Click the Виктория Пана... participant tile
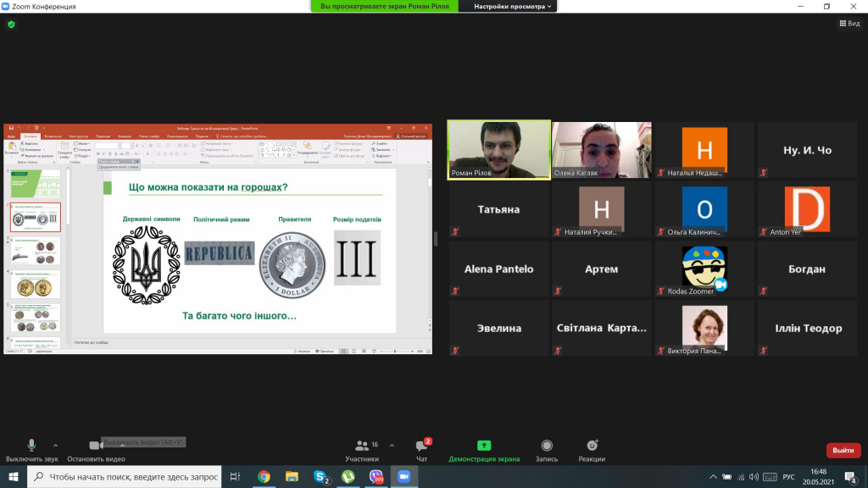The height and width of the screenshot is (488, 868). [x=704, y=328]
